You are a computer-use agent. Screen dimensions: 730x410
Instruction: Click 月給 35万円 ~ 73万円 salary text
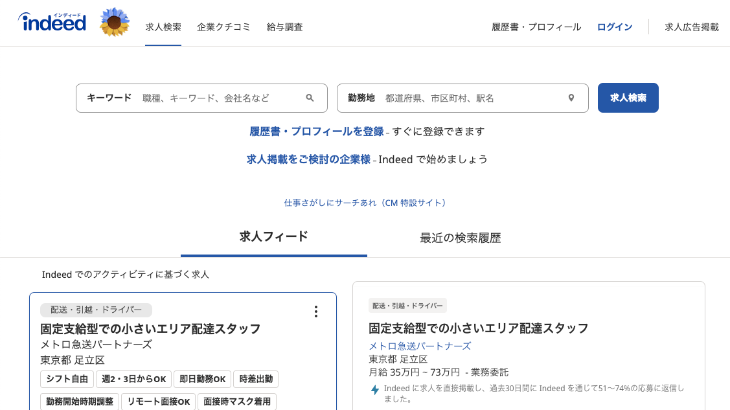point(414,372)
